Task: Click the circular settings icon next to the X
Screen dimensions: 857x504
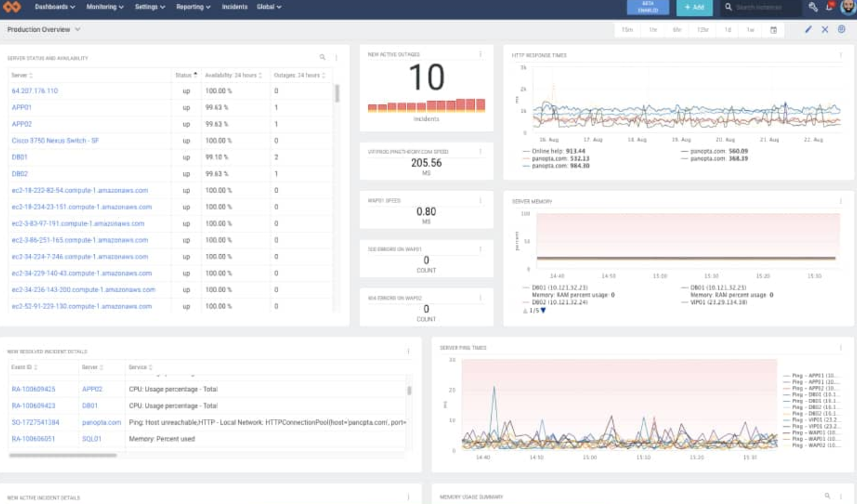Action: coord(842,29)
